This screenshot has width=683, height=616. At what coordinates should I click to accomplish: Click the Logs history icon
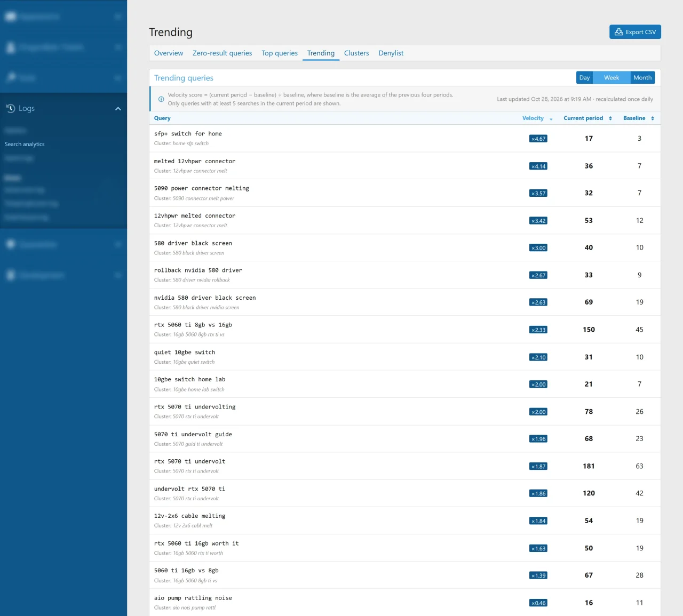coord(10,108)
